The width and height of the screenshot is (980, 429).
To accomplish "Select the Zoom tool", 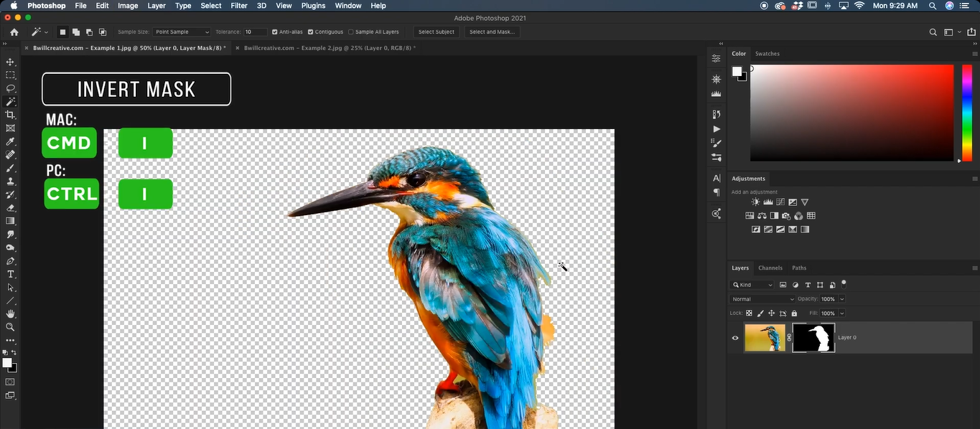I will [10, 327].
